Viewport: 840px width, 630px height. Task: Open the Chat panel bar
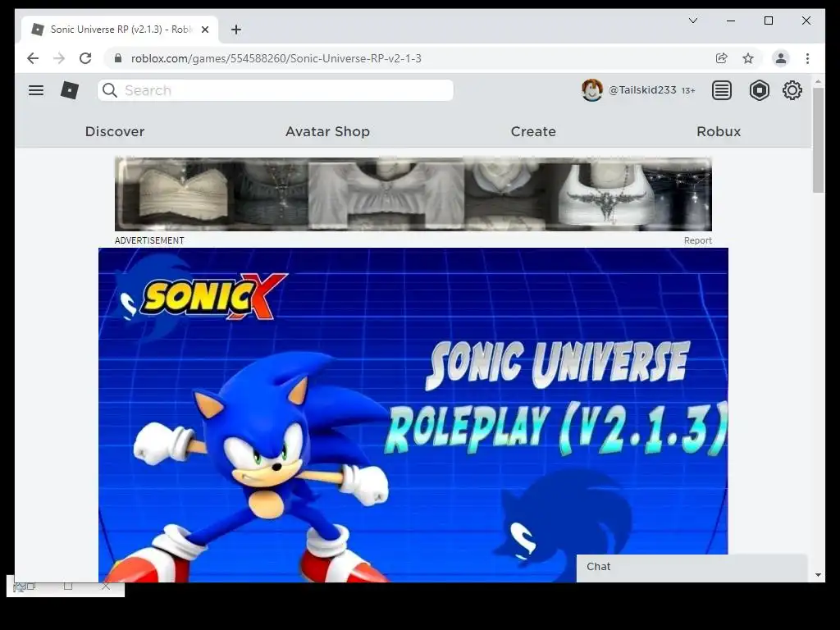pos(692,568)
